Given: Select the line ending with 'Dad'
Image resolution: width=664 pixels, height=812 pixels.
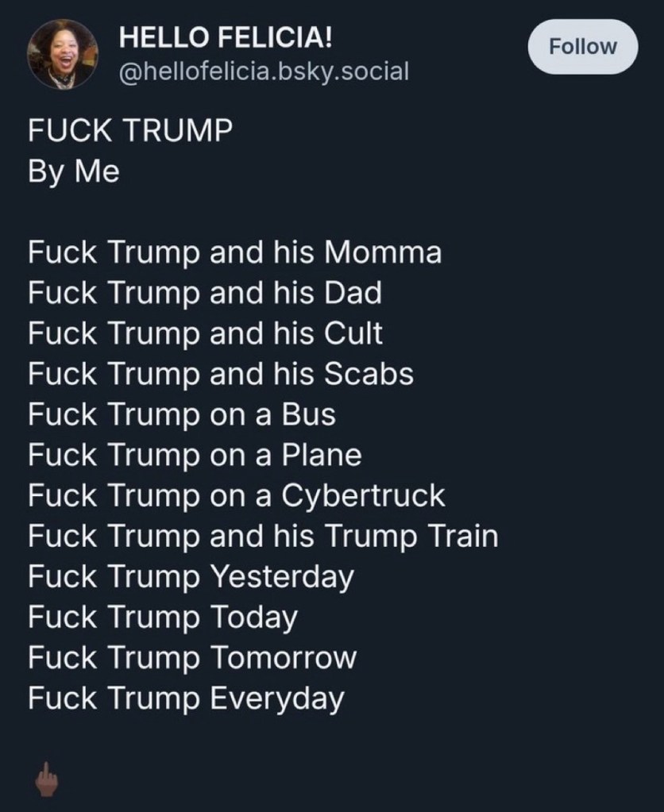Looking at the screenshot, I should pyautogui.click(x=204, y=293).
